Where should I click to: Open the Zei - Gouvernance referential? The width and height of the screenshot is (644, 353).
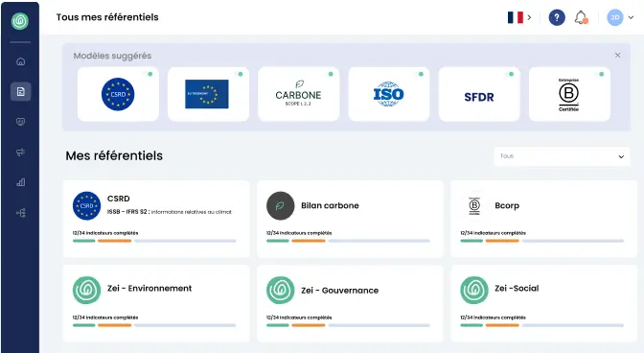pyautogui.click(x=350, y=303)
